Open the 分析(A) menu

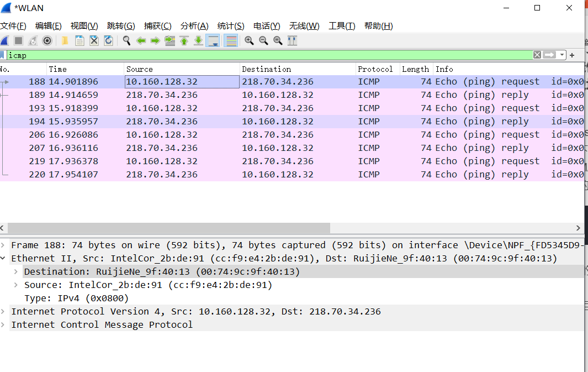[x=194, y=26]
